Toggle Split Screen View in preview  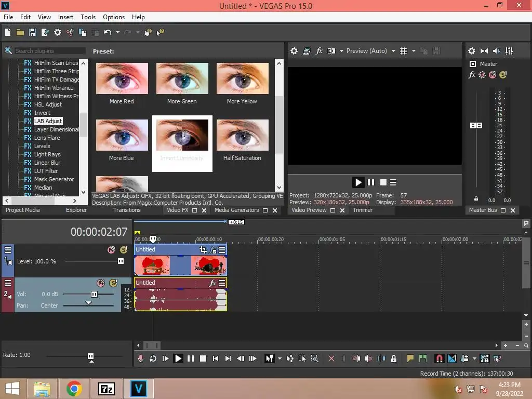(x=331, y=51)
